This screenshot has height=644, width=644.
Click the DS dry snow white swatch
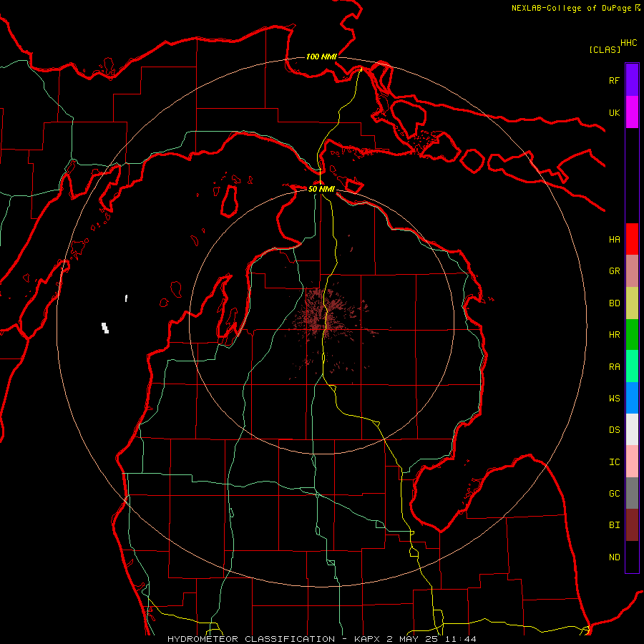(632, 429)
